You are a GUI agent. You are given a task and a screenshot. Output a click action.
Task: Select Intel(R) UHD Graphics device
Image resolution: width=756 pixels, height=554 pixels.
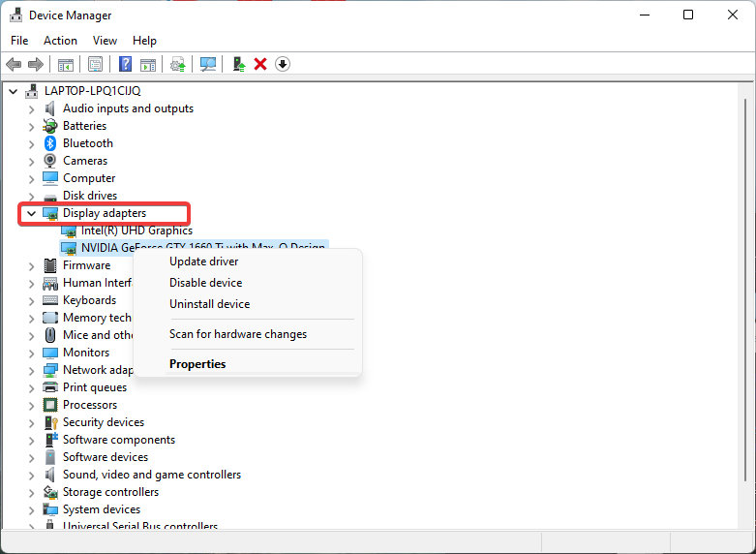(x=136, y=231)
